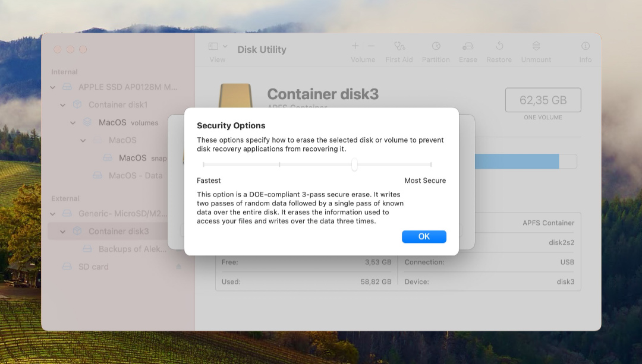Select Backups of Alek volume
Viewport: 642px width, 364px height.
132,249
